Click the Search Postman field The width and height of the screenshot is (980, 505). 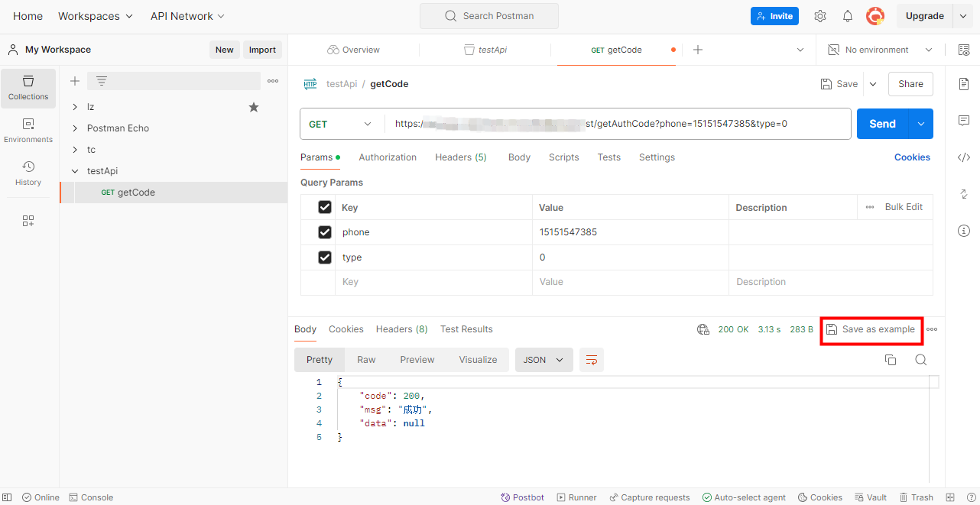(x=489, y=16)
